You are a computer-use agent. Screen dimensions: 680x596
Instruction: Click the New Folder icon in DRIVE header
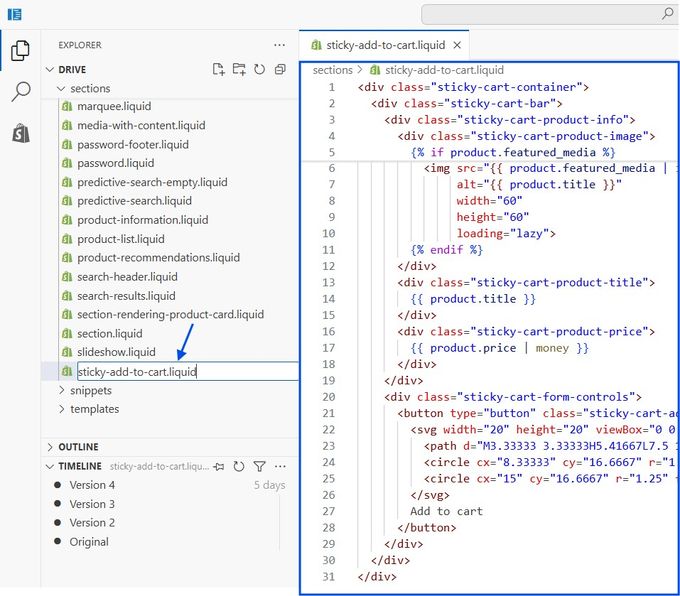pos(239,69)
